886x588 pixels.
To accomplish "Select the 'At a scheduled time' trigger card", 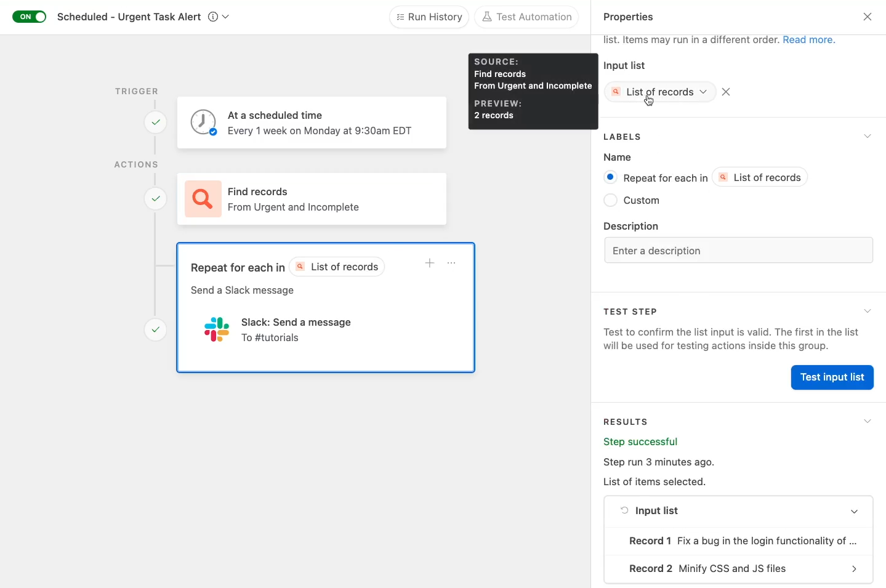I will 312,123.
